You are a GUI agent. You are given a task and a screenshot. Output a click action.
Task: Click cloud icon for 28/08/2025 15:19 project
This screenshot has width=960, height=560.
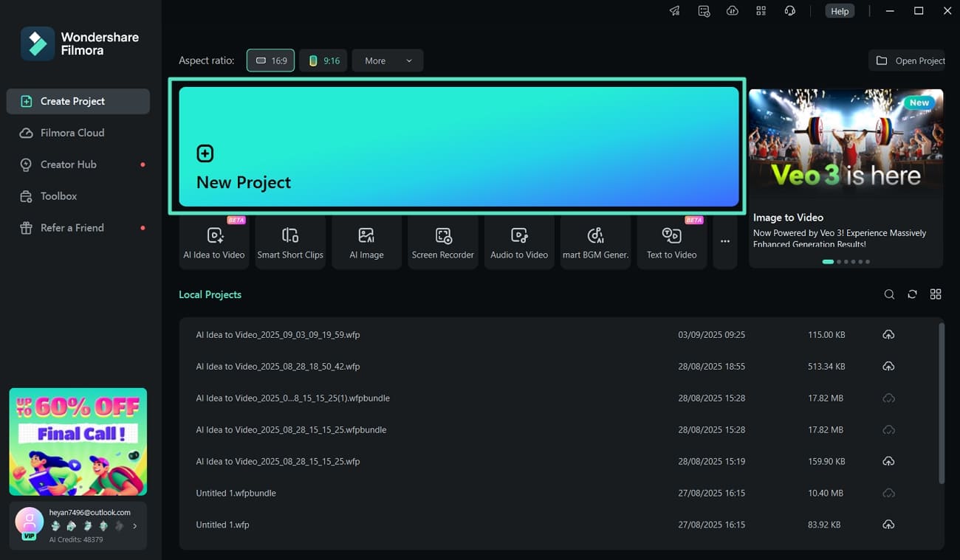tap(888, 462)
